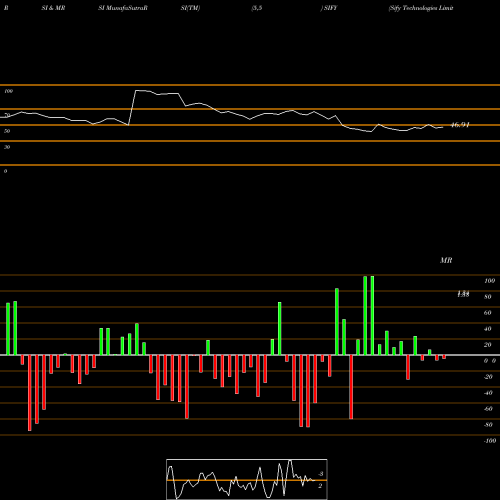500x500 pixels.
Task: Click the 100 label on the MR axis
Action: click(x=489, y=281)
